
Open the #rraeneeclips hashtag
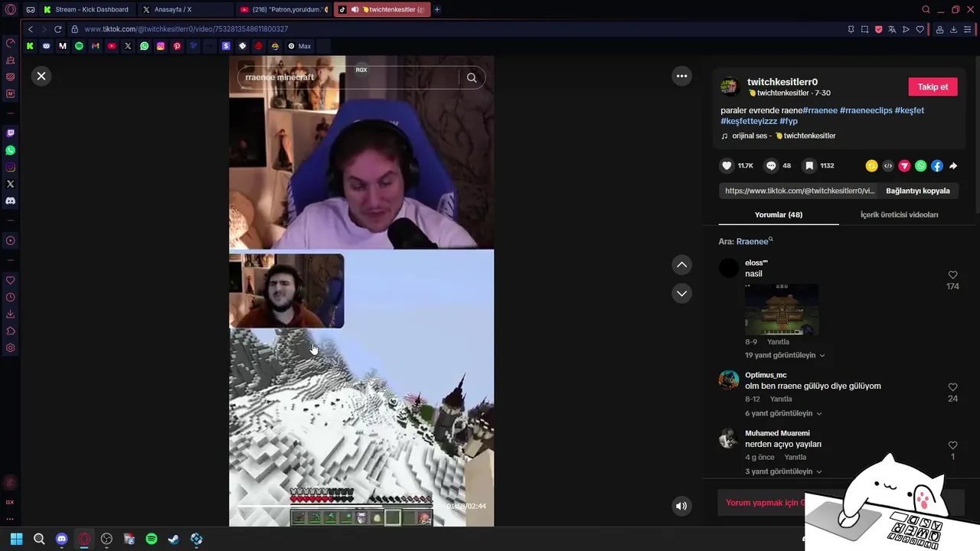point(866,110)
